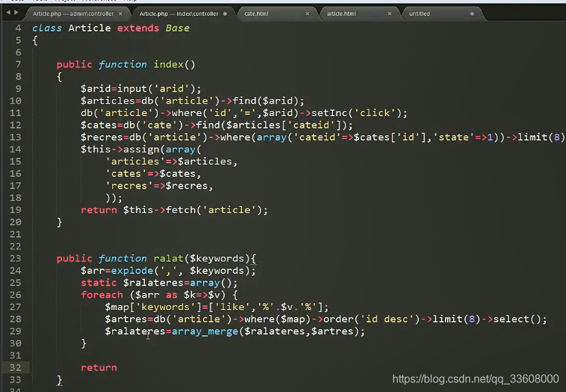Switch to Article.php admin\controller tab
Screen dimensions: 566x392
[73, 14]
